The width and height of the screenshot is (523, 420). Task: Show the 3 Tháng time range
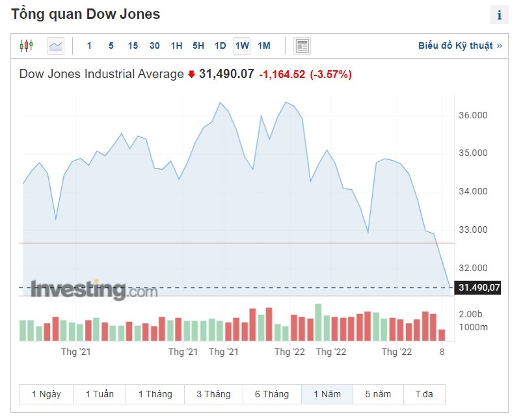point(213,394)
